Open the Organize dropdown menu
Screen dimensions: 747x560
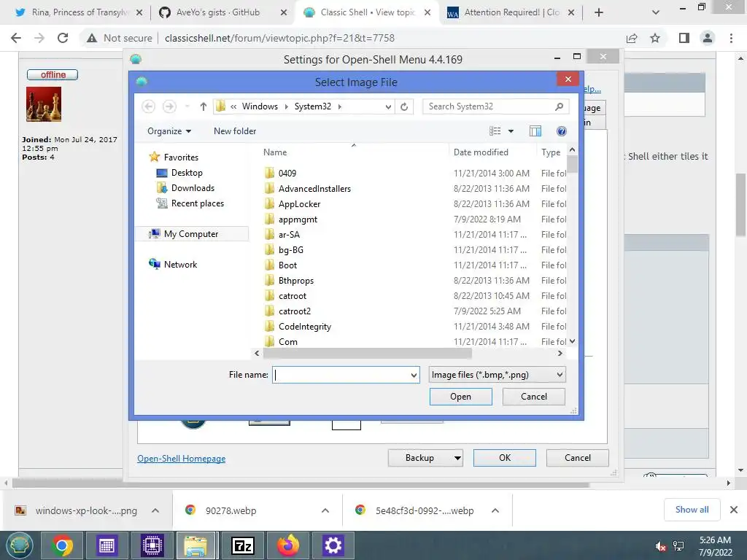point(169,131)
